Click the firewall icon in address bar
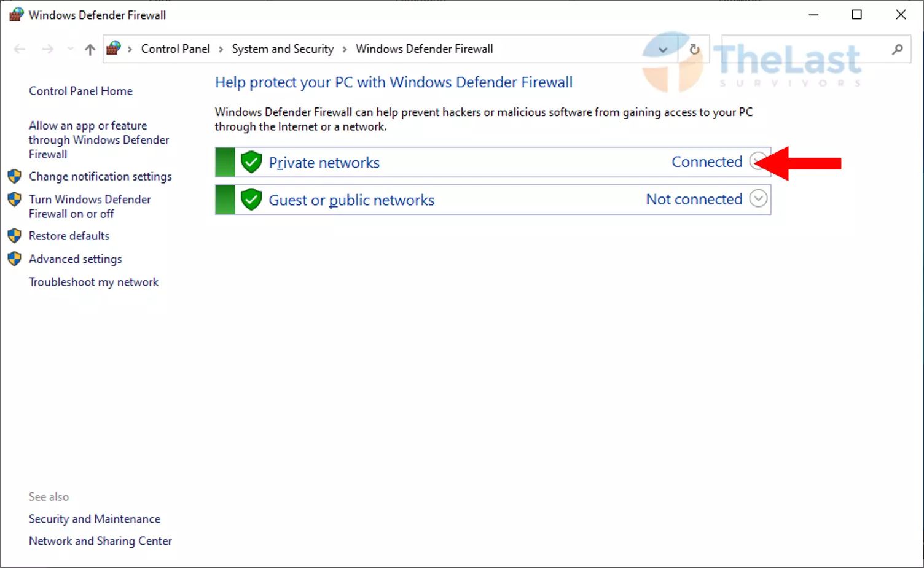The image size is (924, 568). tap(114, 48)
